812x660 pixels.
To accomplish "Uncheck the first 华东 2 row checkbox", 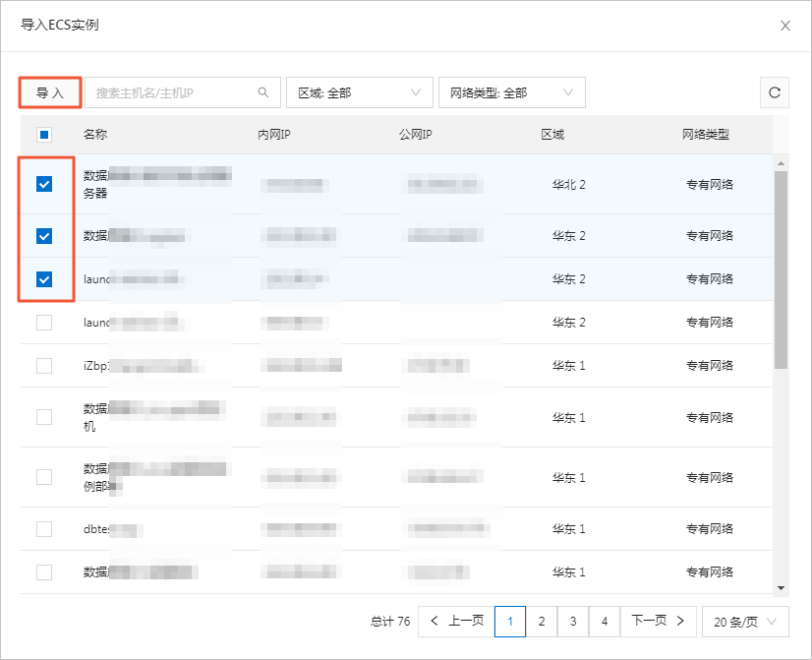I will pyautogui.click(x=44, y=236).
